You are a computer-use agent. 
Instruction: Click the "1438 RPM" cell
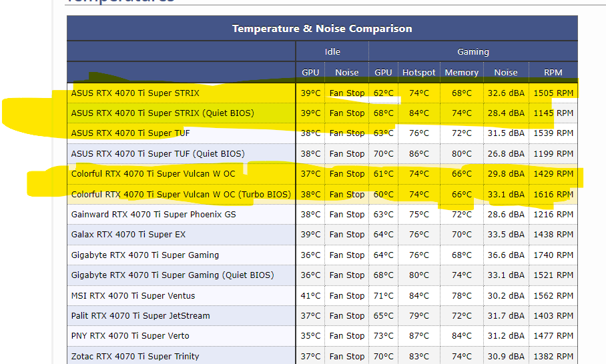click(553, 234)
